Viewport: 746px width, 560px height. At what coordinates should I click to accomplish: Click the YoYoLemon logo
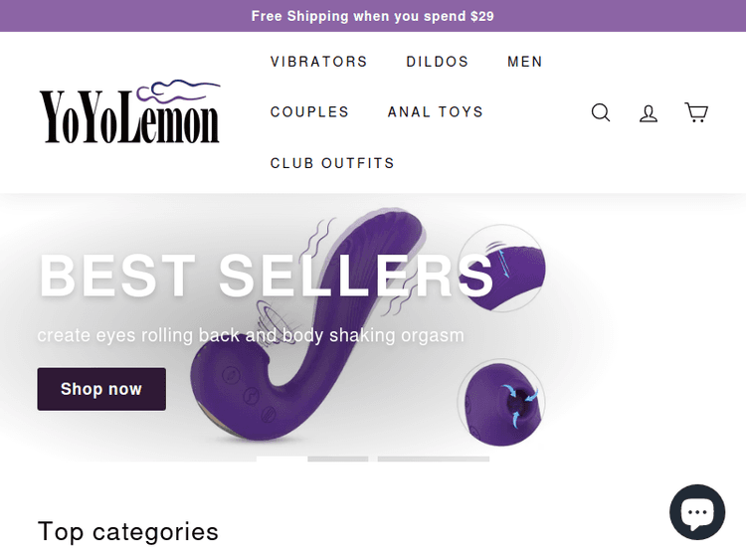(129, 112)
